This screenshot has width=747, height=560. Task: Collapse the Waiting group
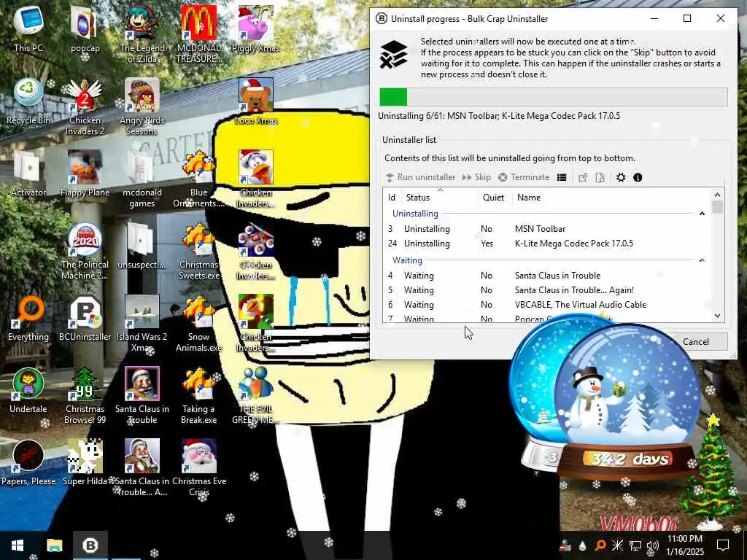(702, 260)
